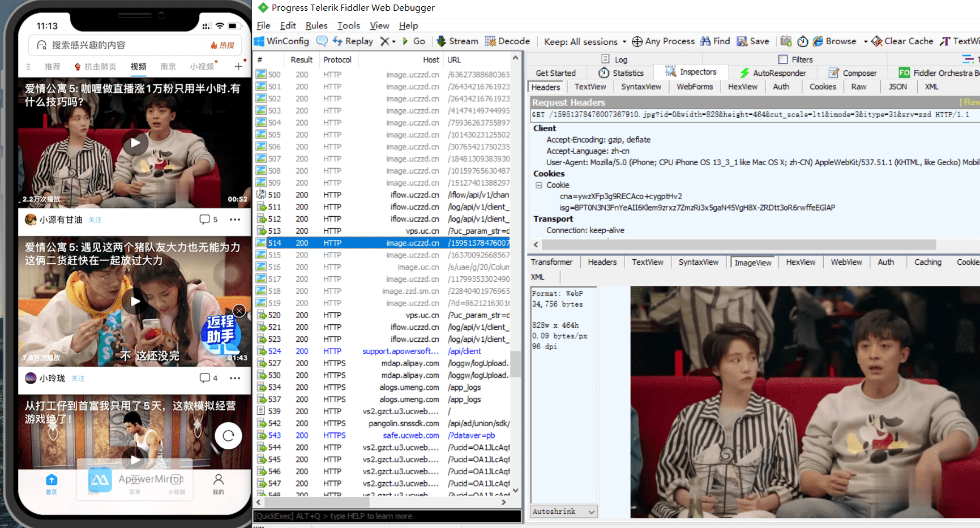Click the WinConfig toolbar button
The width and height of the screenshot is (980, 528).
[x=281, y=41]
